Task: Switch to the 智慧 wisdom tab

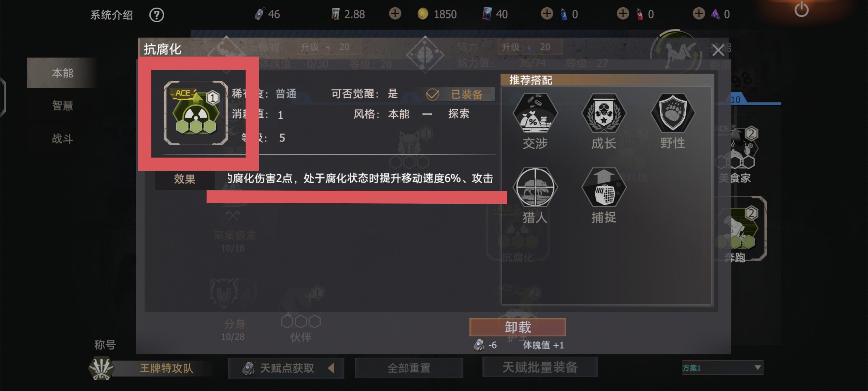Action: click(x=62, y=106)
